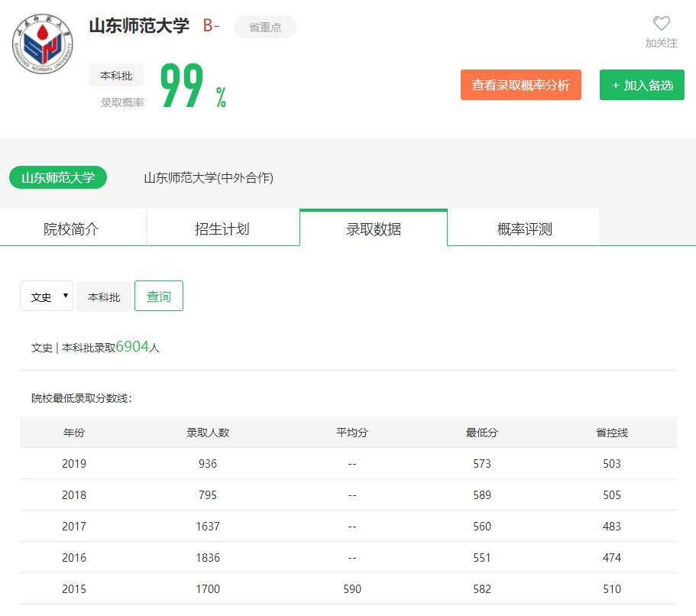Click provincial line 474
The height and width of the screenshot is (616, 696).
(612, 558)
